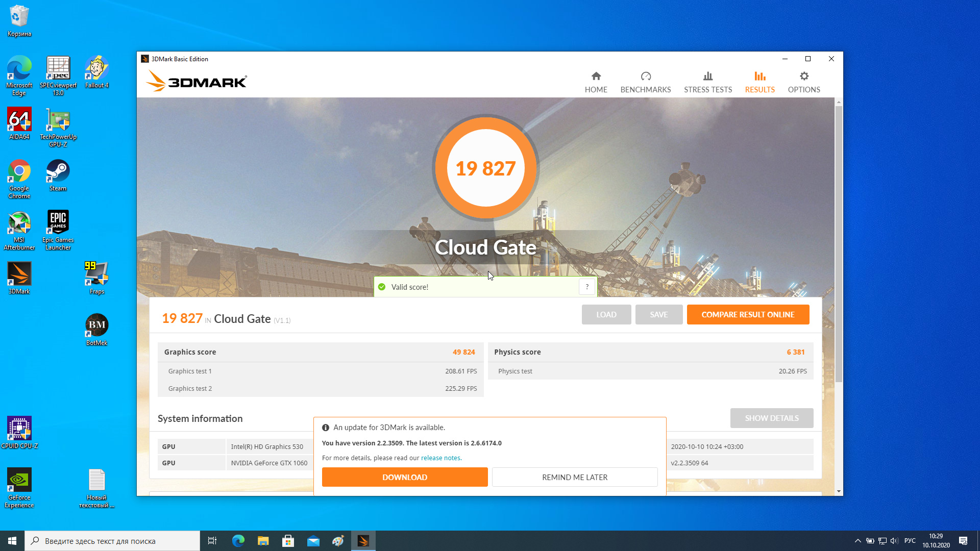Click the volume tray icon
Image resolution: width=980 pixels, height=551 pixels.
[894, 541]
